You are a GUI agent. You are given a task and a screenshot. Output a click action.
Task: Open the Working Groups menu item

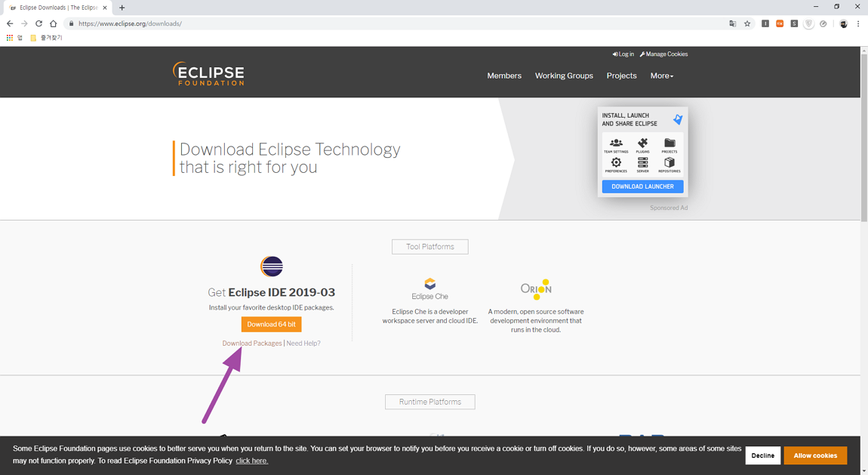click(x=564, y=76)
